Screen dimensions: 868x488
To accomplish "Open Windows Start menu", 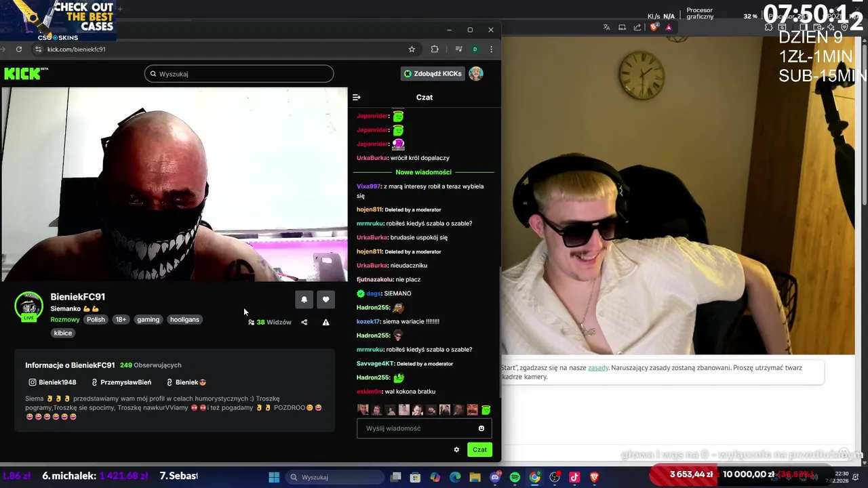I will click(x=274, y=477).
